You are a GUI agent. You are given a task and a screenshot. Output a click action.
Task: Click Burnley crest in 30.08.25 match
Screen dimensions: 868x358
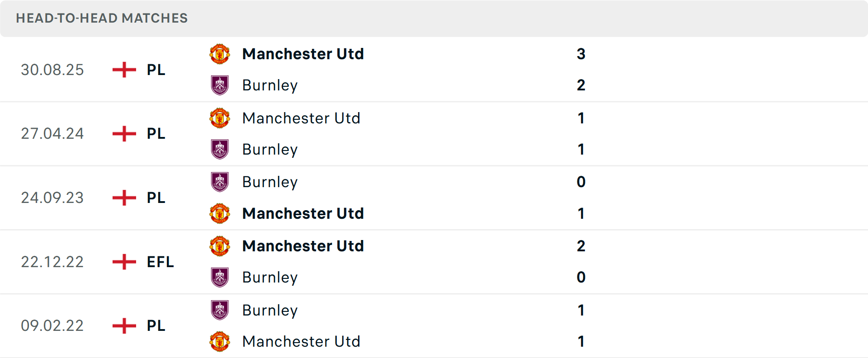click(x=220, y=85)
